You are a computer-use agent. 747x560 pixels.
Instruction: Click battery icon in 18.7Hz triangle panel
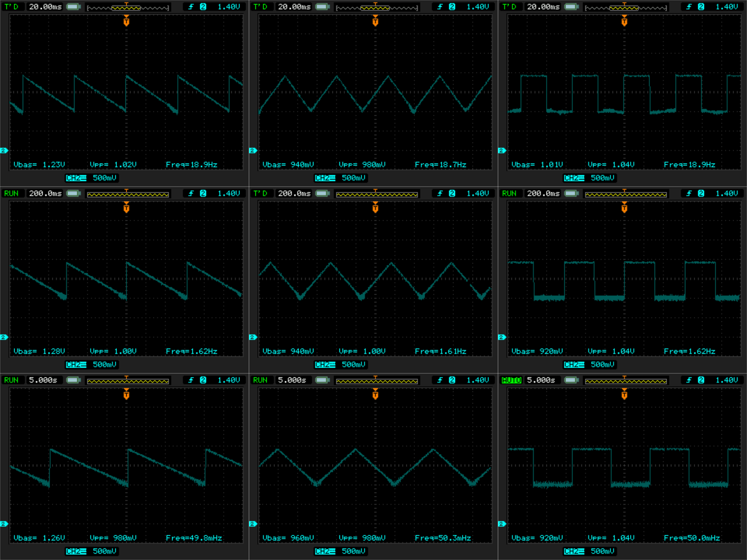[323, 7]
